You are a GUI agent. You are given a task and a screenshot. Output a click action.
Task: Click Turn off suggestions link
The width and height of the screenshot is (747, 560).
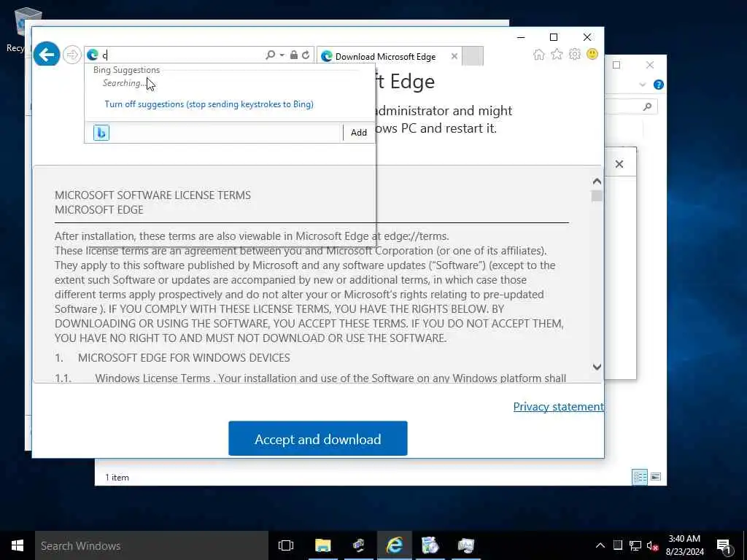(209, 104)
